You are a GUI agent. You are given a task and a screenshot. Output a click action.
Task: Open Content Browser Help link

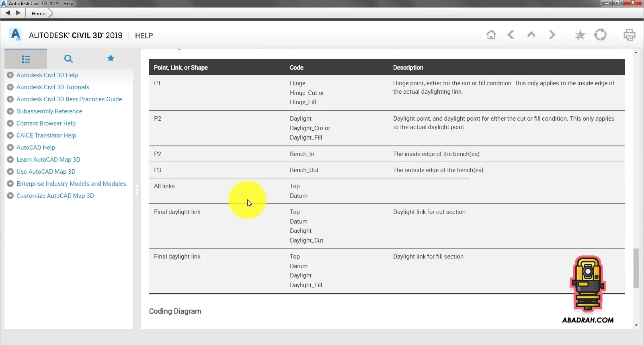(46, 123)
